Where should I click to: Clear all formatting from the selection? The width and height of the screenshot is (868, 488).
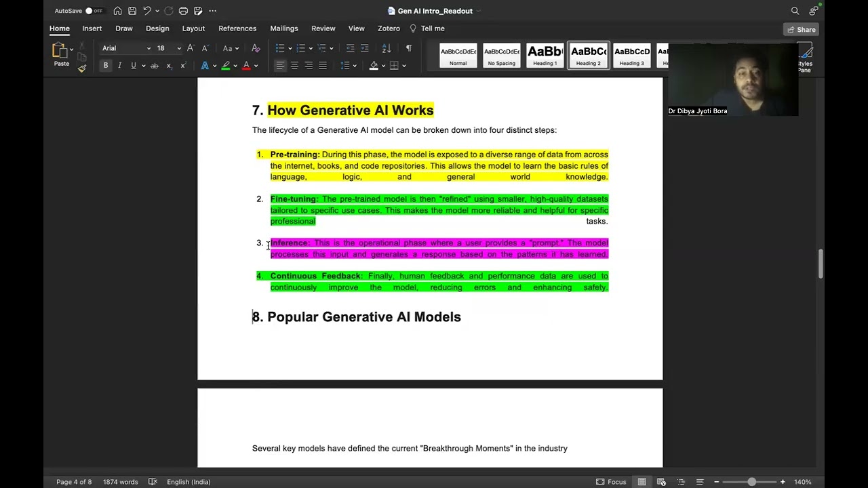click(x=256, y=48)
